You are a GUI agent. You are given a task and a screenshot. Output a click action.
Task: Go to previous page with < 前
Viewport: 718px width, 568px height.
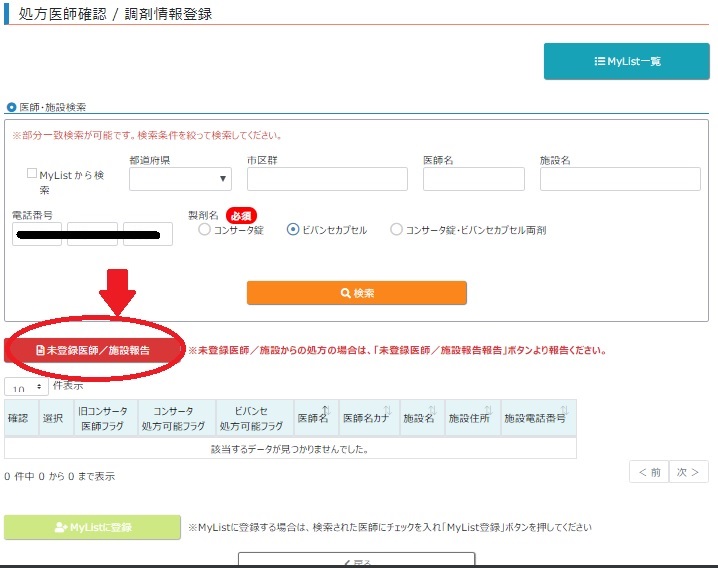(x=648, y=472)
